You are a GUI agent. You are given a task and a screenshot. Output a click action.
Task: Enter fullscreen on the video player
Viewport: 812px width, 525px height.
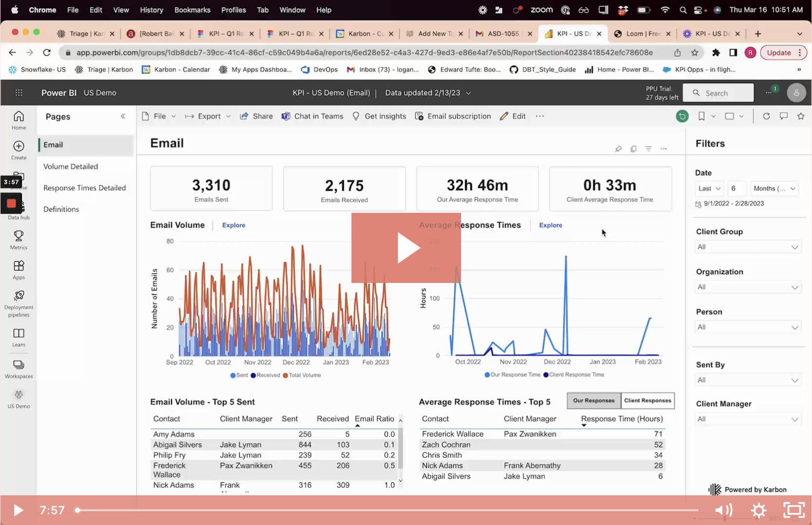[x=794, y=510]
